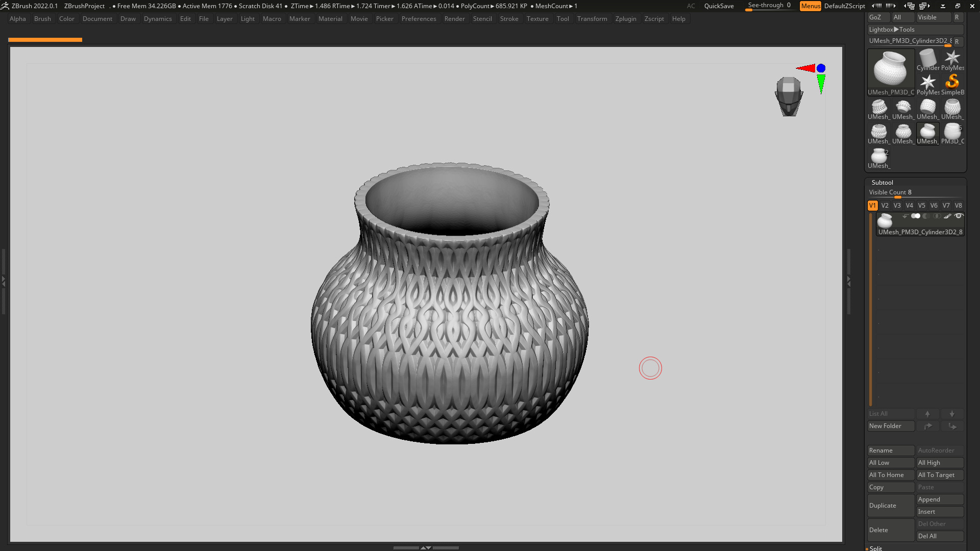Open the Render menu
Image resolution: width=980 pixels, height=551 pixels.
pyautogui.click(x=454, y=19)
